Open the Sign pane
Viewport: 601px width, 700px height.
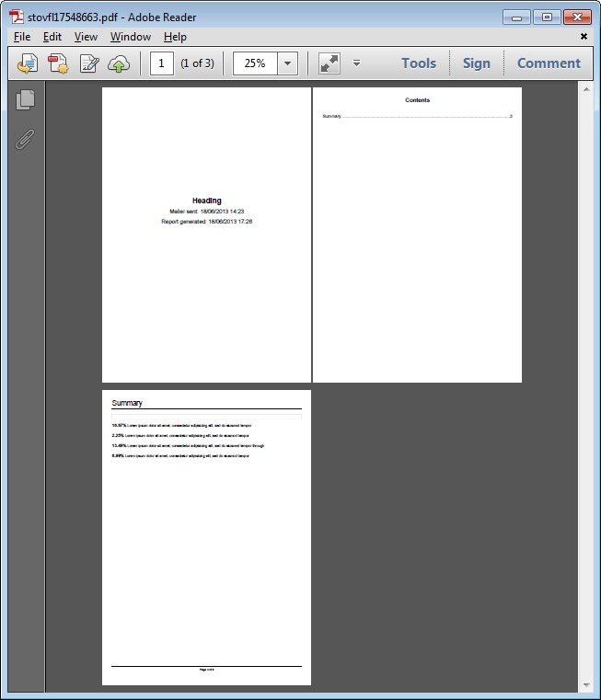pos(477,63)
